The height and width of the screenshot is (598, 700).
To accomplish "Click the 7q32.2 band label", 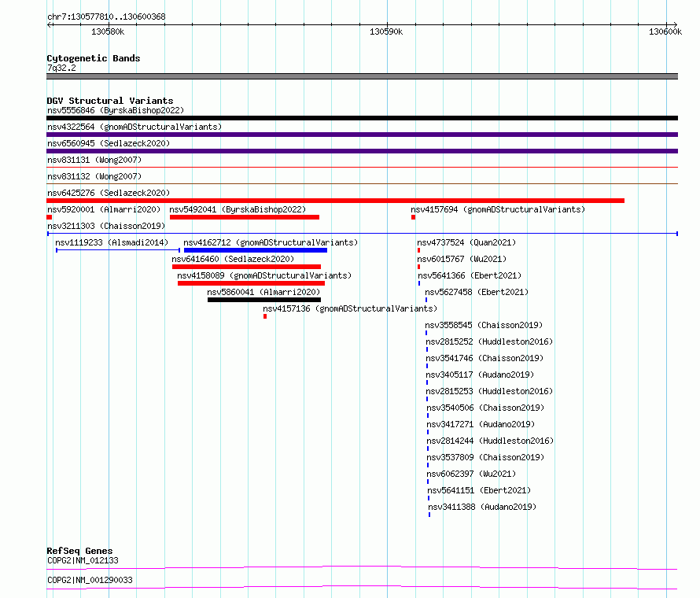I will pyautogui.click(x=61, y=68).
